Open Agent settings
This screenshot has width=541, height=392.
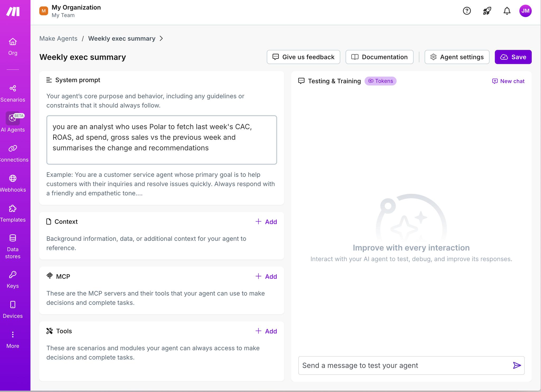tap(457, 57)
